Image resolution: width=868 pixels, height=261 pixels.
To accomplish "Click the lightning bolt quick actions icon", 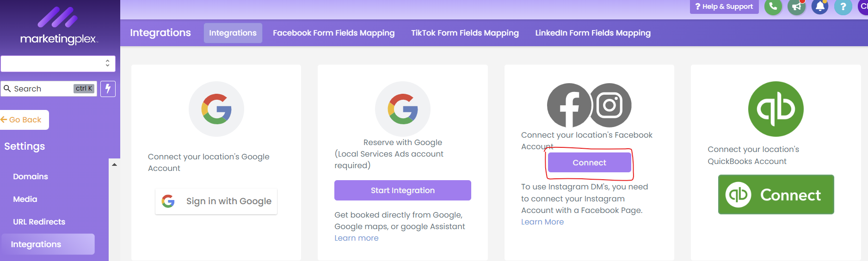I will coord(108,89).
